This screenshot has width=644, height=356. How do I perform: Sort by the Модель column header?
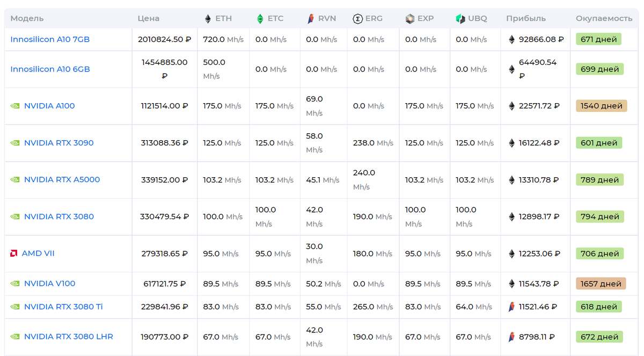[x=27, y=18]
